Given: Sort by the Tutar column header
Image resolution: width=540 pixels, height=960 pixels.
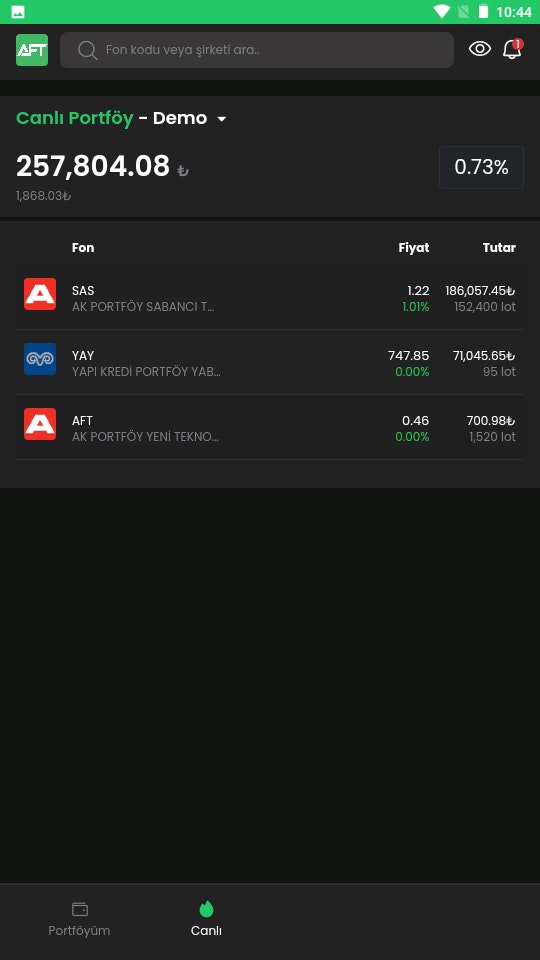Looking at the screenshot, I should click(499, 247).
